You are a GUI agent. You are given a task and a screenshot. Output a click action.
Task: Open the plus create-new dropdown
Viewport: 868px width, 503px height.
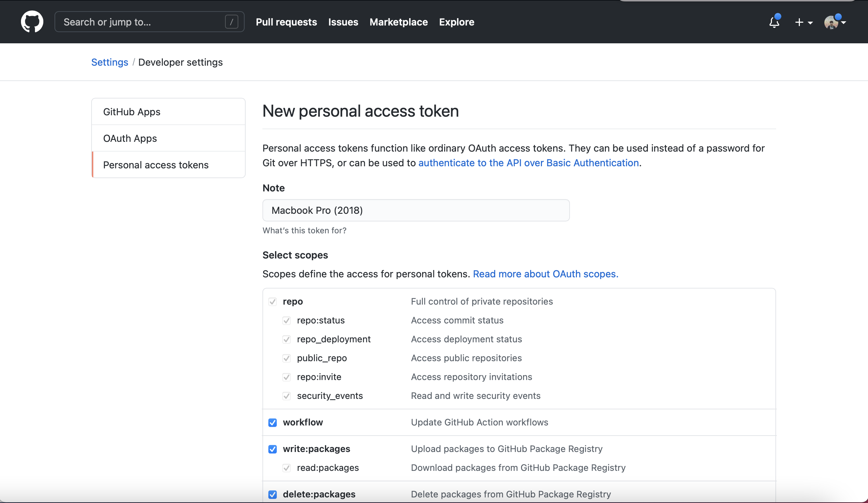[803, 22]
